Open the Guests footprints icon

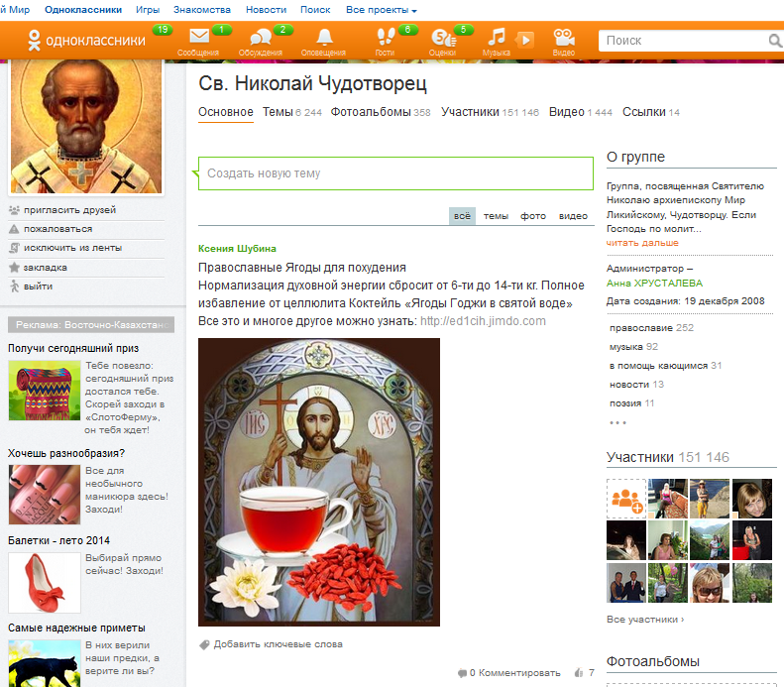(x=385, y=37)
